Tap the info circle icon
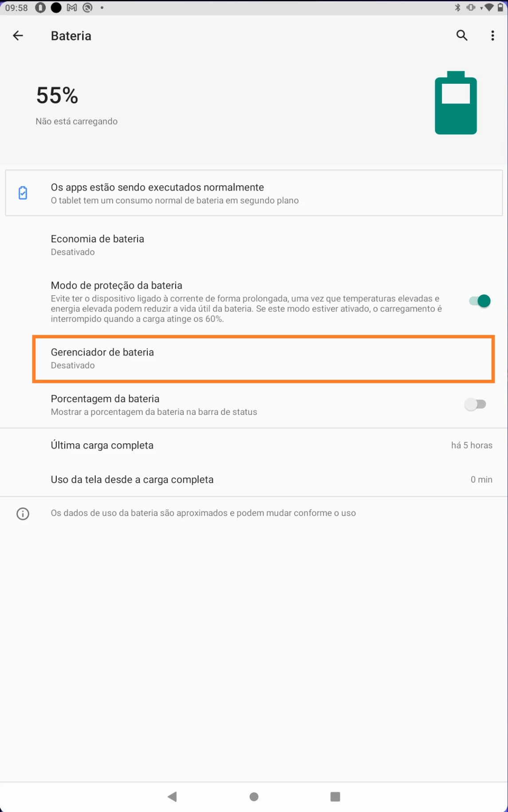 point(23,514)
